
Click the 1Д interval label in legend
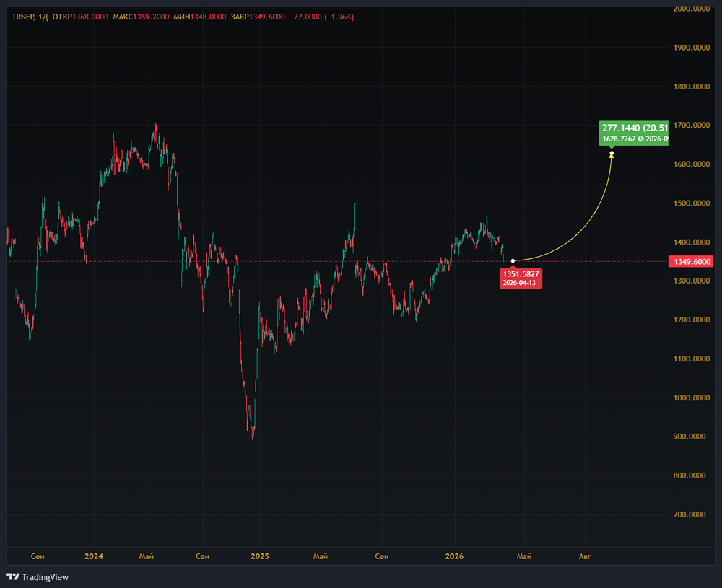(x=43, y=16)
